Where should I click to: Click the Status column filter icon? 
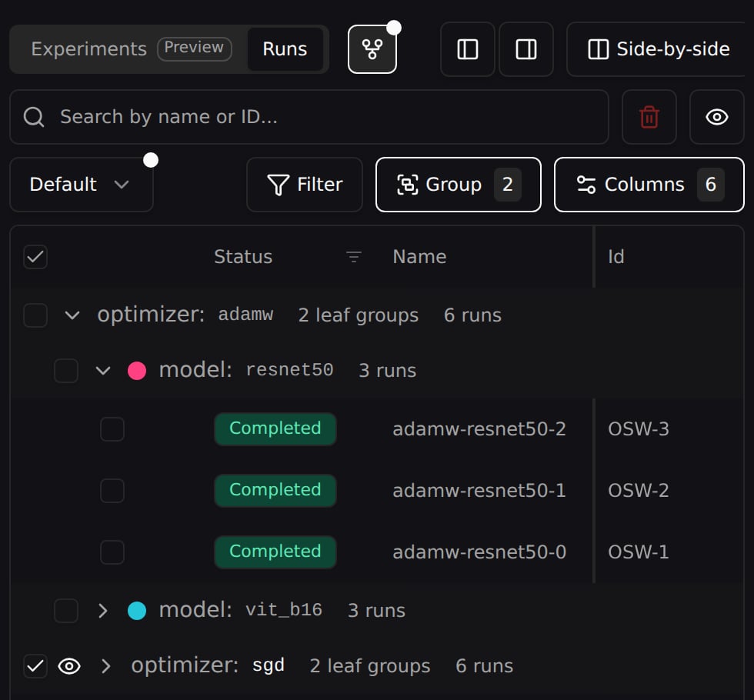[x=354, y=257]
